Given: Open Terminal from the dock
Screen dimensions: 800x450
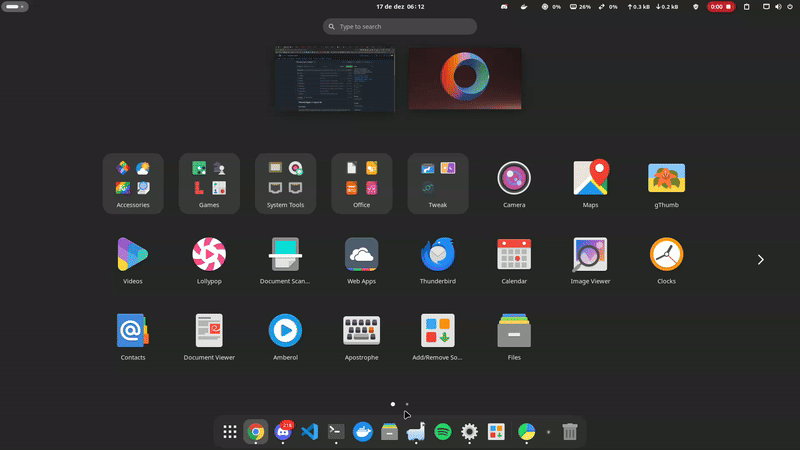Looking at the screenshot, I should 336,432.
